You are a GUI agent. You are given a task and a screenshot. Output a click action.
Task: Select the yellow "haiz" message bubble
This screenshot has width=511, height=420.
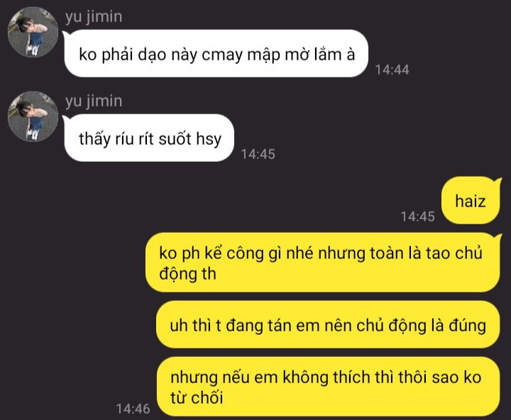[471, 200]
